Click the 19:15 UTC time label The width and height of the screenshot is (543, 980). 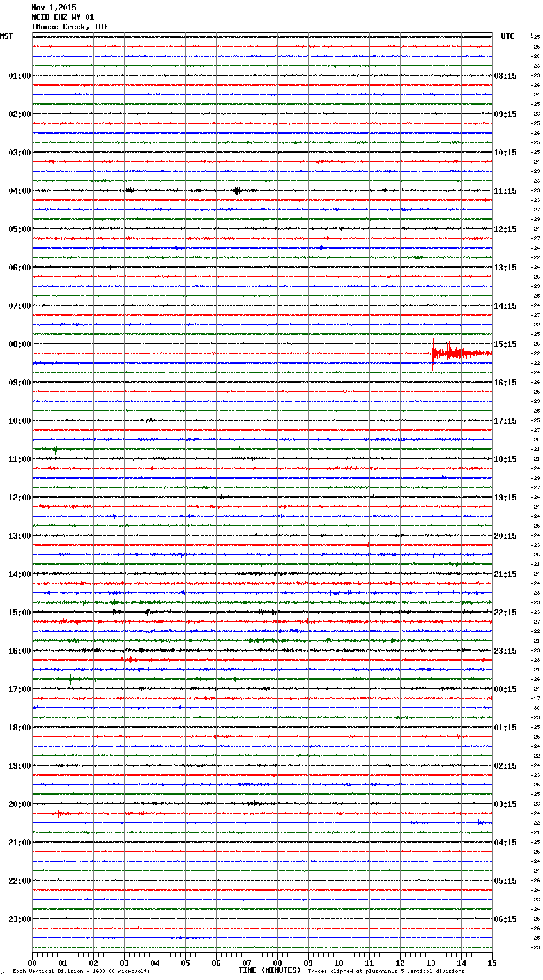(505, 498)
